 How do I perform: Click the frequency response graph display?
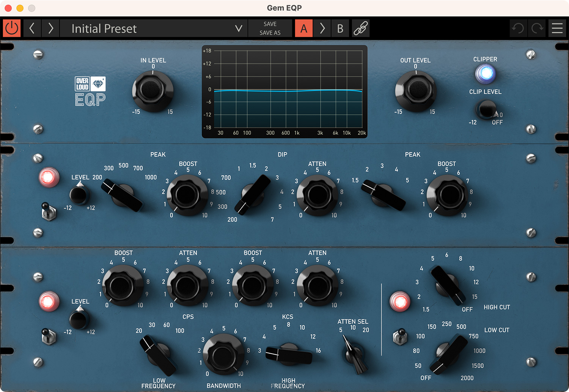point(284,91)
